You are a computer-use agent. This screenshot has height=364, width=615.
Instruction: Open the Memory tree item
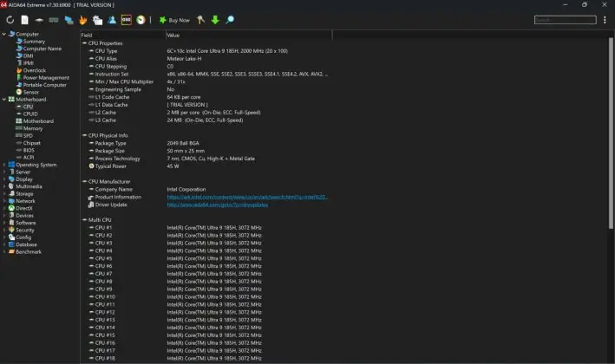pos(33,128)
